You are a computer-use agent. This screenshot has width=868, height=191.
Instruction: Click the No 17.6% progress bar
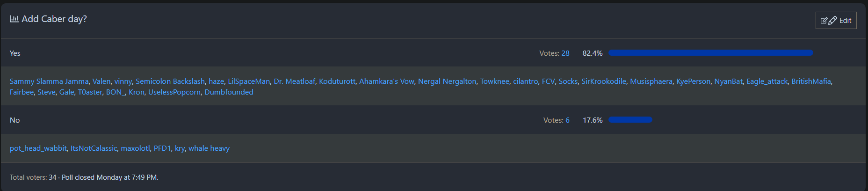630,120
